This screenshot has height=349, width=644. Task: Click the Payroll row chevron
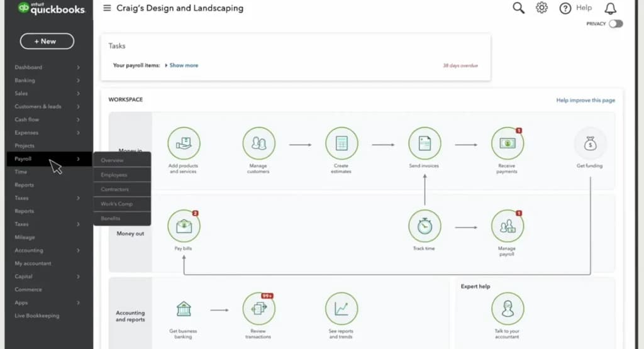coord(78,159)
